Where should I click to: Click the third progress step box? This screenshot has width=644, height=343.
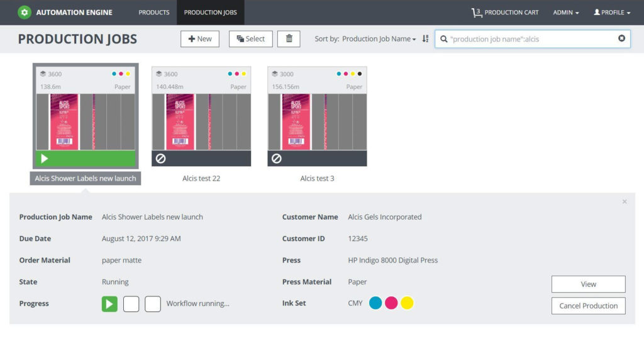point(153,304)
